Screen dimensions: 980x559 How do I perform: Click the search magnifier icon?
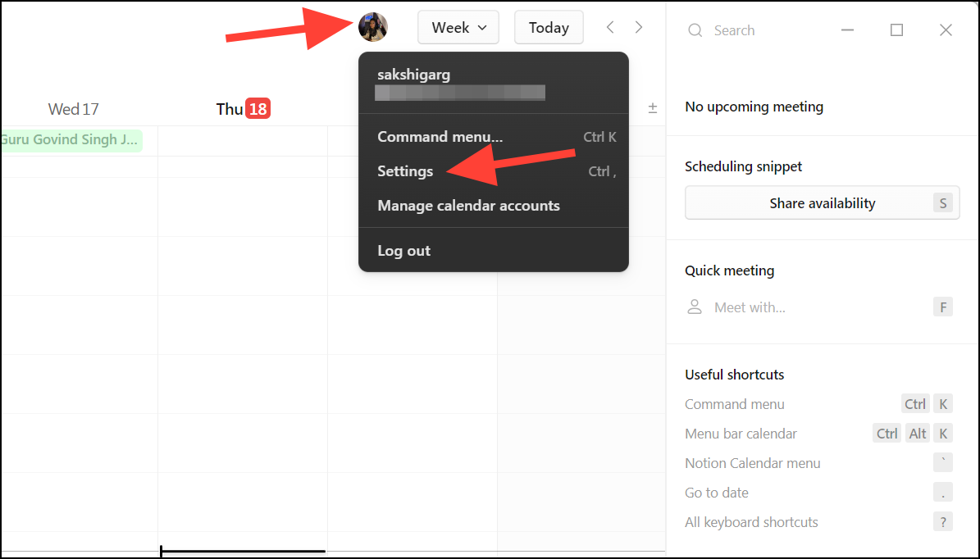(695, 30)
